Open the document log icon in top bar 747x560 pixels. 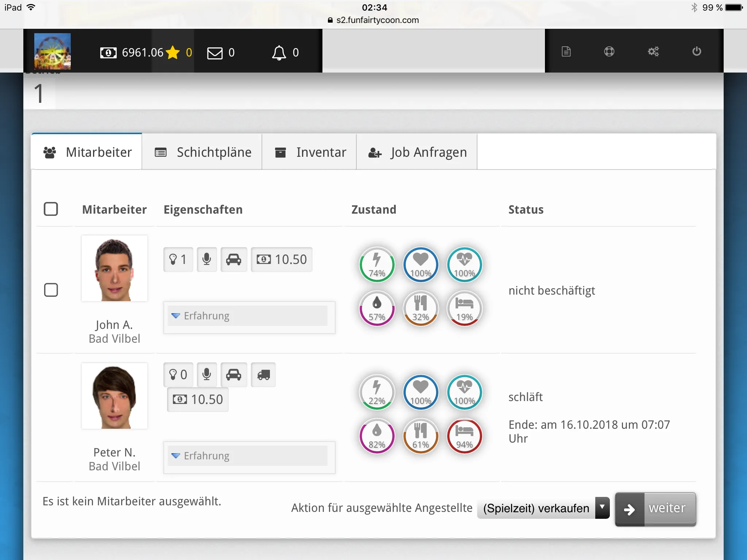[x=566, y=51]
